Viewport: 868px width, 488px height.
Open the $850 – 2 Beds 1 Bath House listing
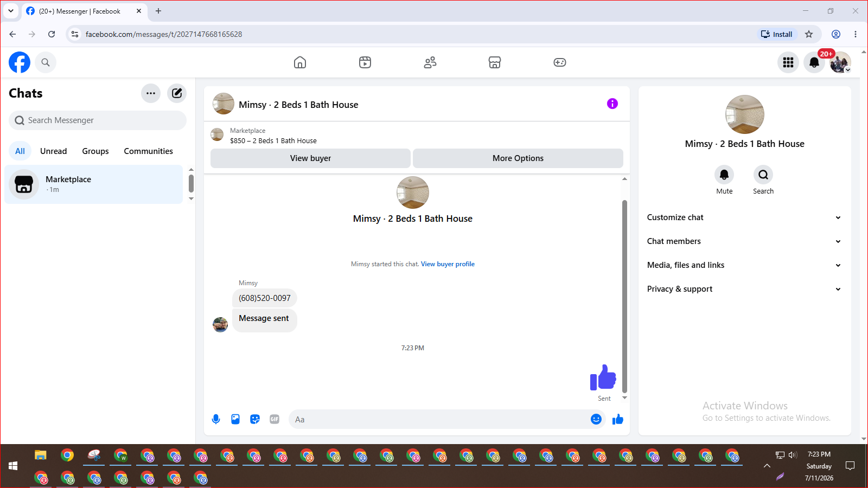pyautogui.click(x=273, y=140)
